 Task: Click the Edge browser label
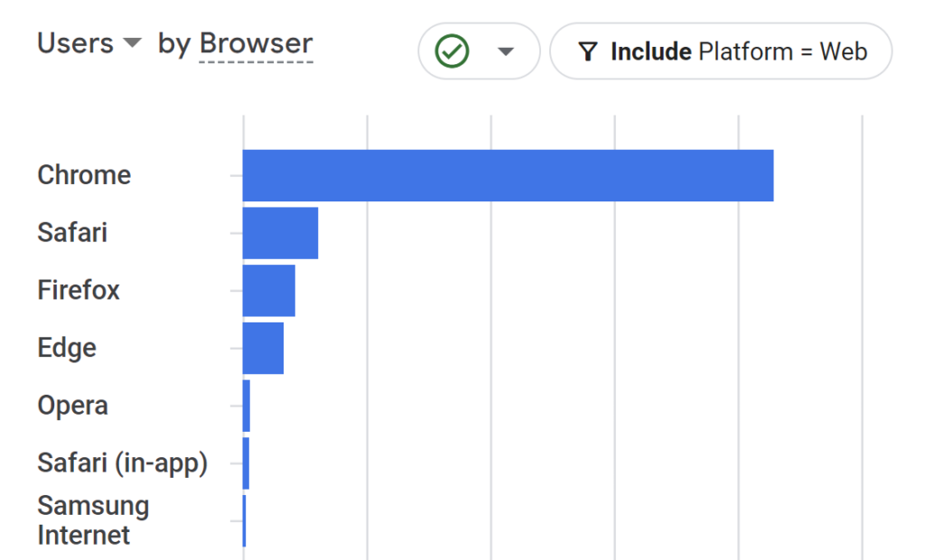pos(67,348)
